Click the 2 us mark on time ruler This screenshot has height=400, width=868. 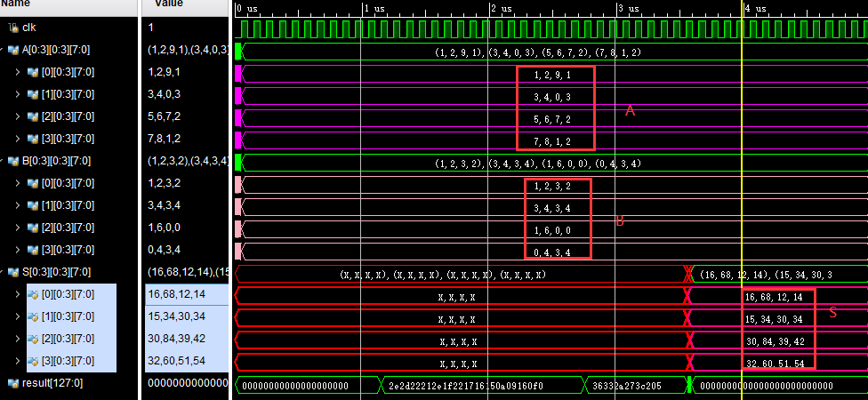coord(501,9)
